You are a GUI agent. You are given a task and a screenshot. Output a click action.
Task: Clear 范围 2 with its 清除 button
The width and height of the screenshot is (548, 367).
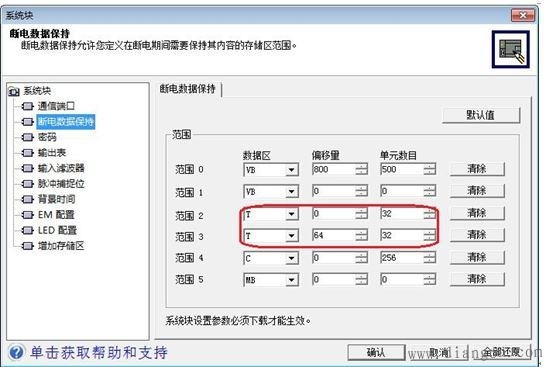pyautogui.click(x=477, y=213)
